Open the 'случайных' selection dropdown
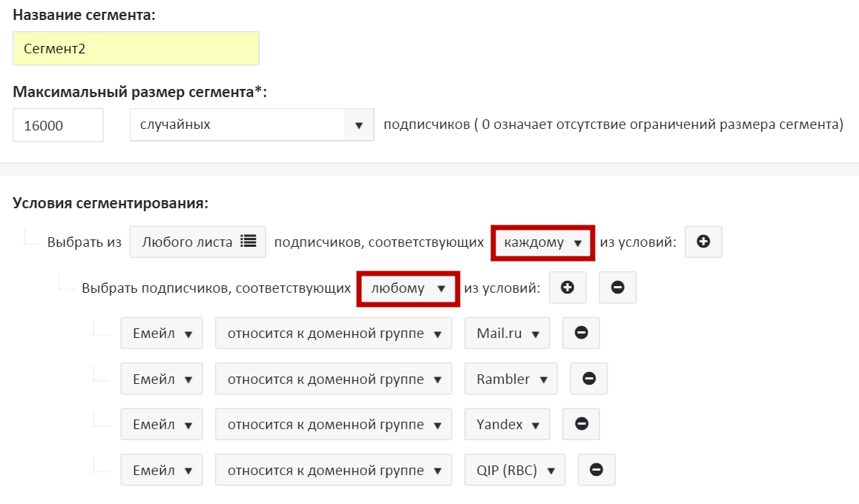859x504 pixels. pyautogui.click(x=251, y=125)
